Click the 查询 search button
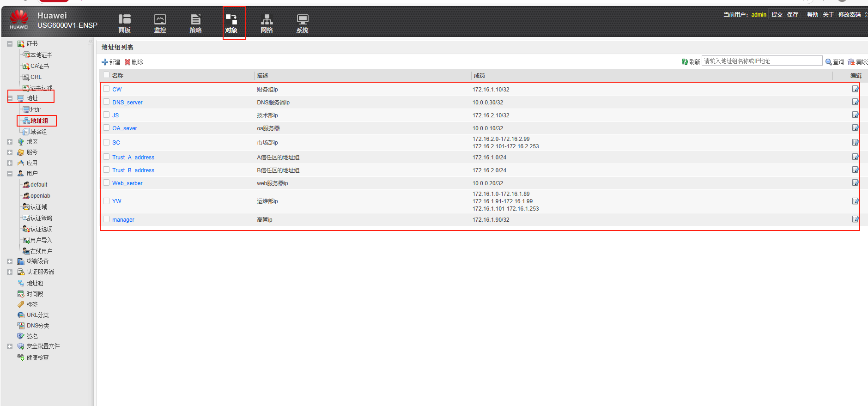This screenshot has width=868, height=406. (x=835, y=62)
